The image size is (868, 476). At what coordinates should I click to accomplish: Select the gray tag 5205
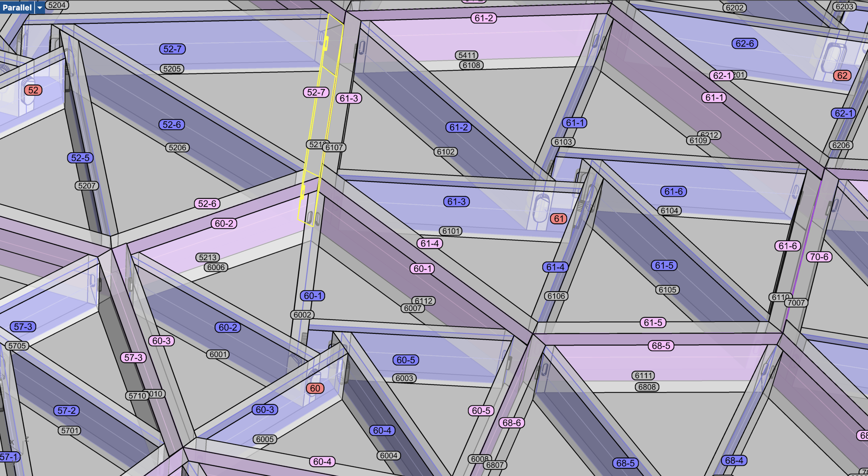tap(172, 69)
